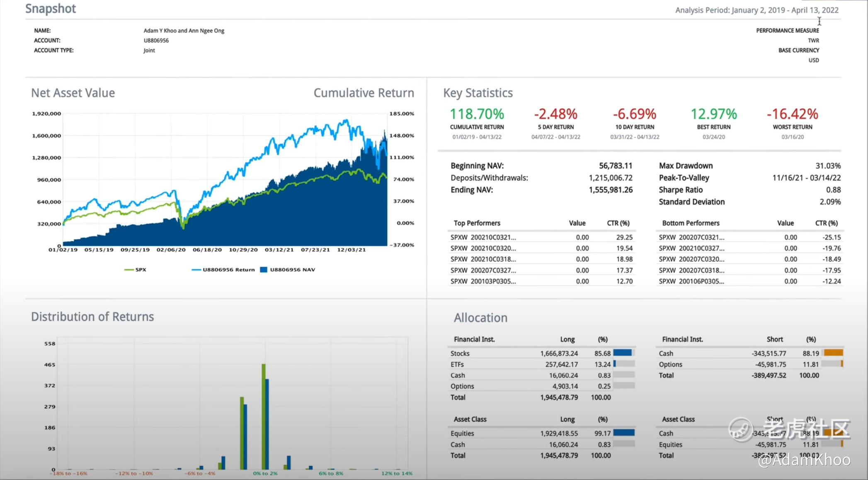The image size is (868, 480).
Task: Open top performer SPXW 200210C0321 row
Action: 483,238
